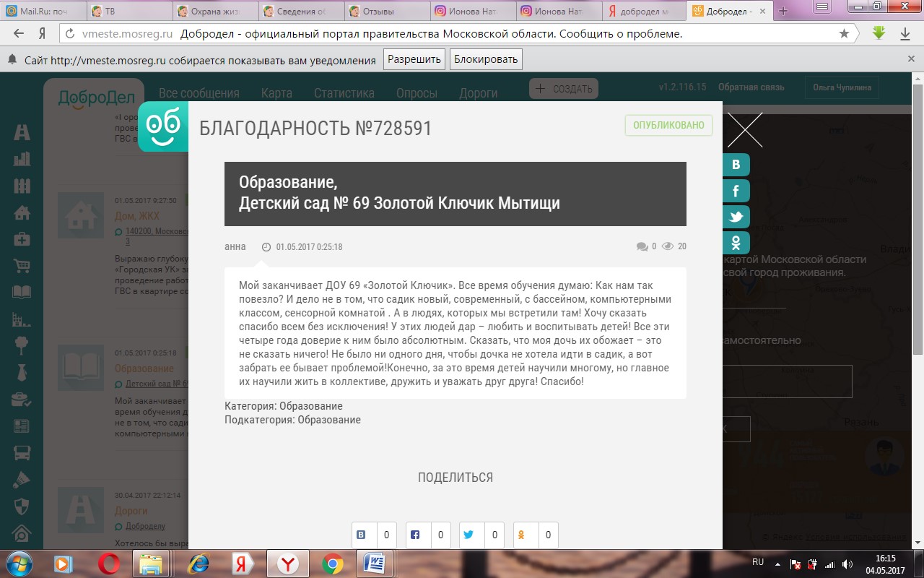This screenshot has width=924, height=578.
Task: Open Microsoft Word from the taskbar
Action: coord(374,563)
